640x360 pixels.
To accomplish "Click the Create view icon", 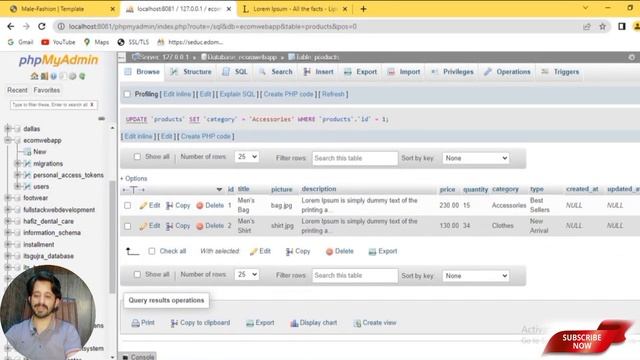I will [x=357, y=323].
